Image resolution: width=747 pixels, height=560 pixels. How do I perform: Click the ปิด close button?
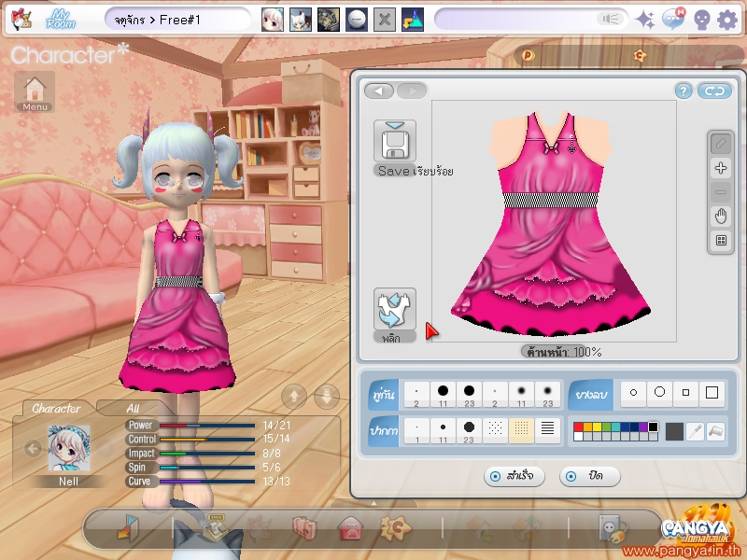pyautogui.click(x=590, y=476)
